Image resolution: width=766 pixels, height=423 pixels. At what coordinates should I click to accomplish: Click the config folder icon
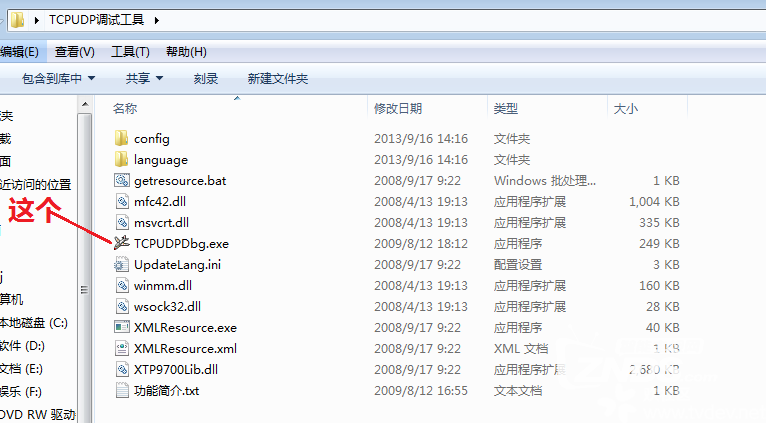coord(121,138)
